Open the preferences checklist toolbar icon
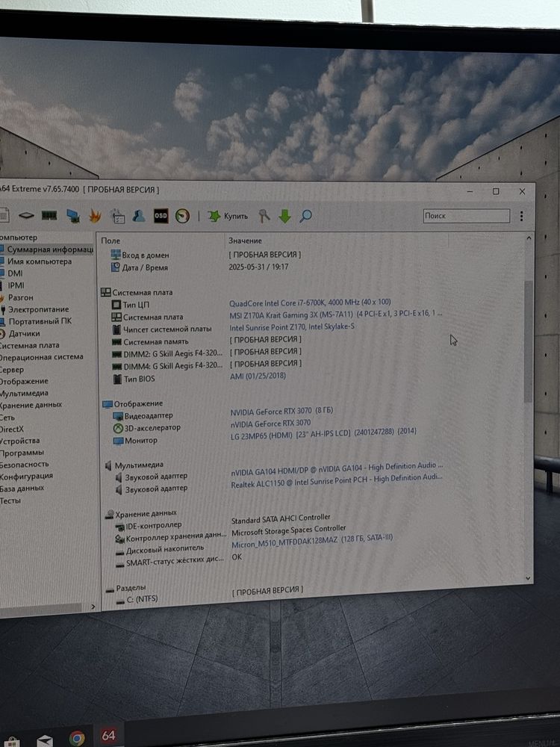 coord(118,217)
